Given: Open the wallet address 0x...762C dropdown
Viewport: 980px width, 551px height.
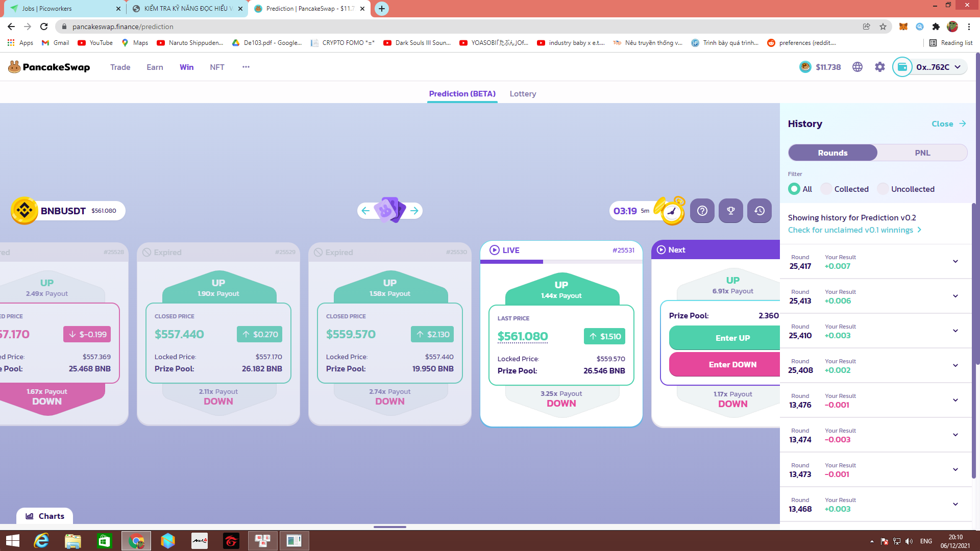Looking at the screenshot, I should click(x=929, y=67).
